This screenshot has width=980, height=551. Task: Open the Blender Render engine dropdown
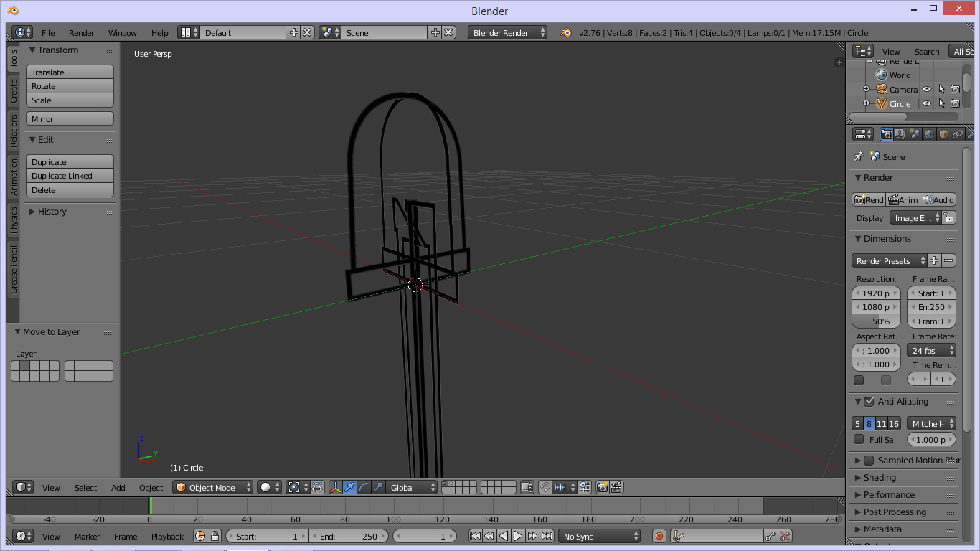(507, 32)
